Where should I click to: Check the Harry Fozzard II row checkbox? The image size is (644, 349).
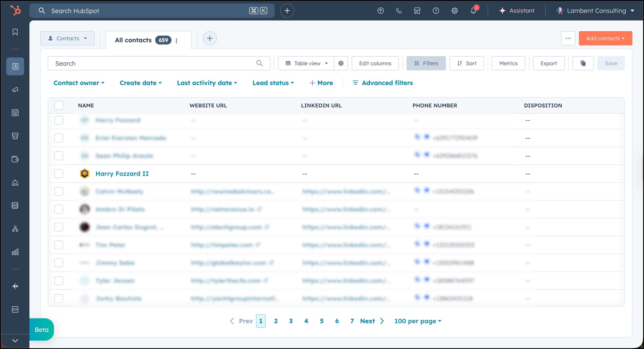(59, 174)
